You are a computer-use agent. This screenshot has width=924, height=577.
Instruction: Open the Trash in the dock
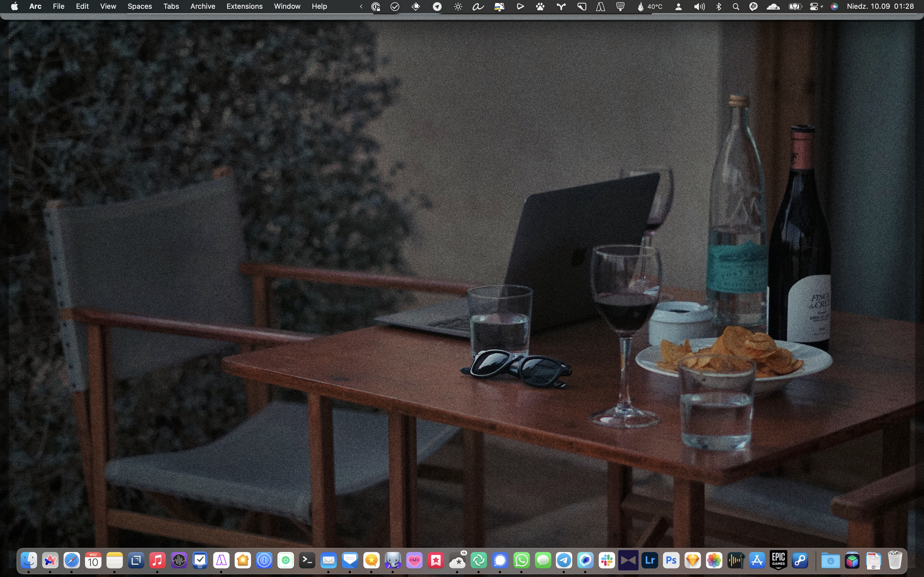[x=895, y=560]
